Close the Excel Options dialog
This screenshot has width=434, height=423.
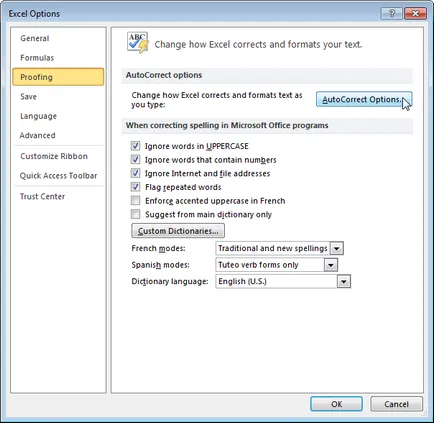[x=415, y=14]
